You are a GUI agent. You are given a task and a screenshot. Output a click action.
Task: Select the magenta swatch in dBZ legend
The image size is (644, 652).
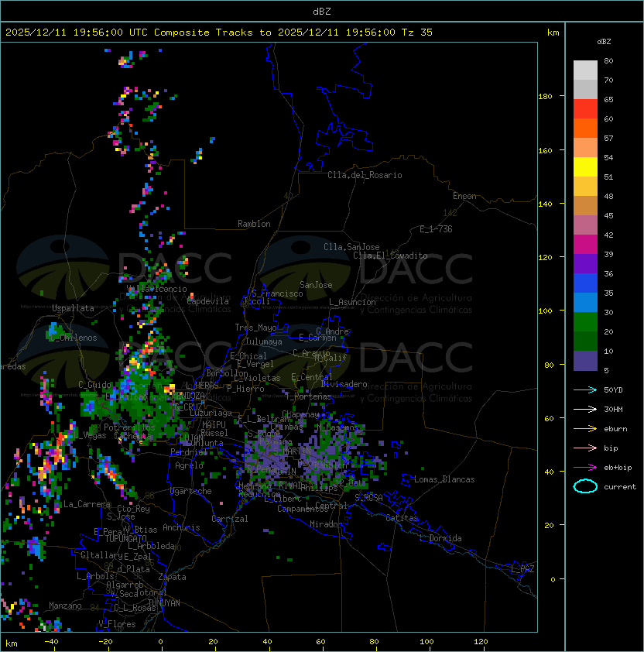[x=585, y=245]
